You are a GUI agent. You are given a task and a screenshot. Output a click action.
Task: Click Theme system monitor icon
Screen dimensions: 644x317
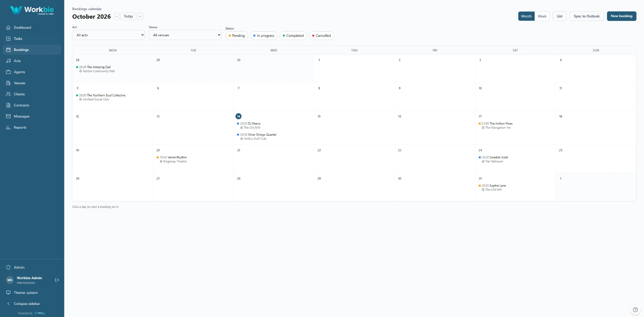pyautogui.click(x=8, y=292)
